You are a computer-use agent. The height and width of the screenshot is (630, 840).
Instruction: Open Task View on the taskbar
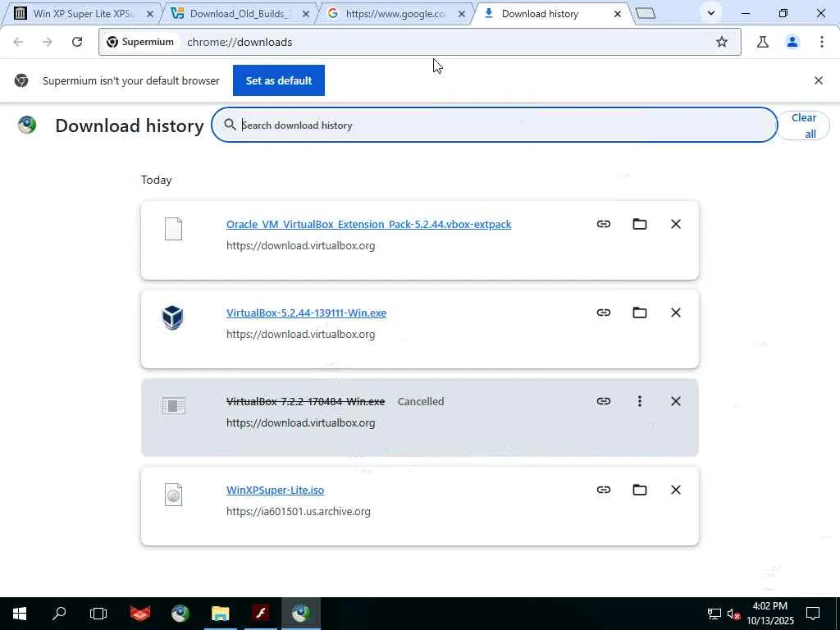tap(98, 614)
